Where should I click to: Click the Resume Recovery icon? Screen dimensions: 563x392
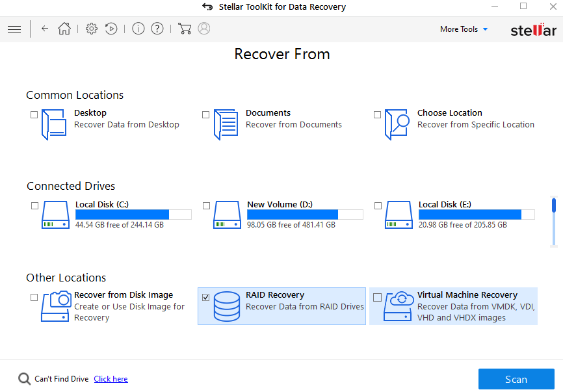(111, 29)
